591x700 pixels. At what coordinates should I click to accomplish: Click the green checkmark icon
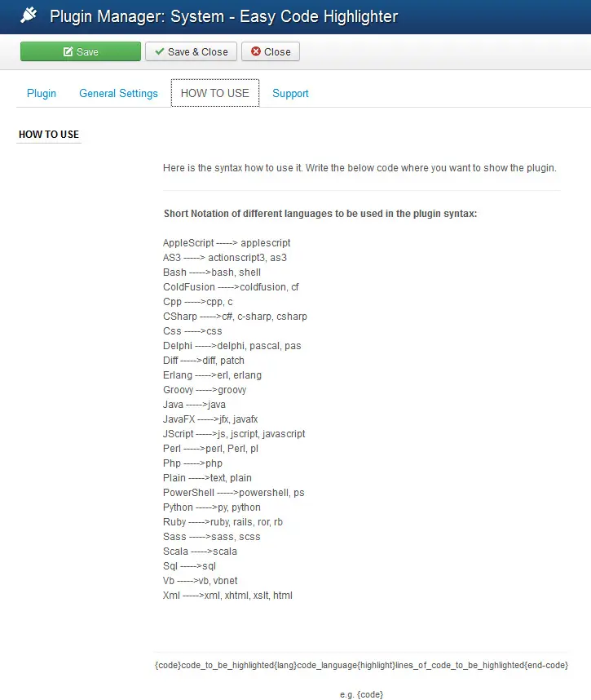click(159, 51)
